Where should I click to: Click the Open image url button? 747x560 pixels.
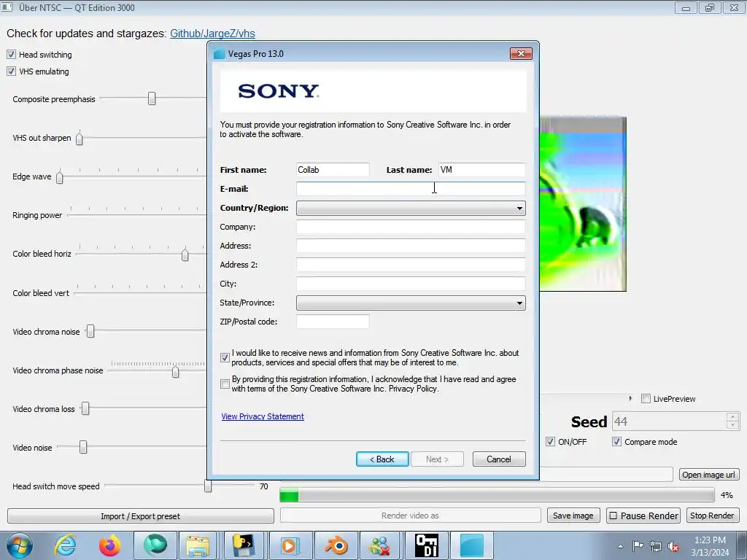point(708,475)
